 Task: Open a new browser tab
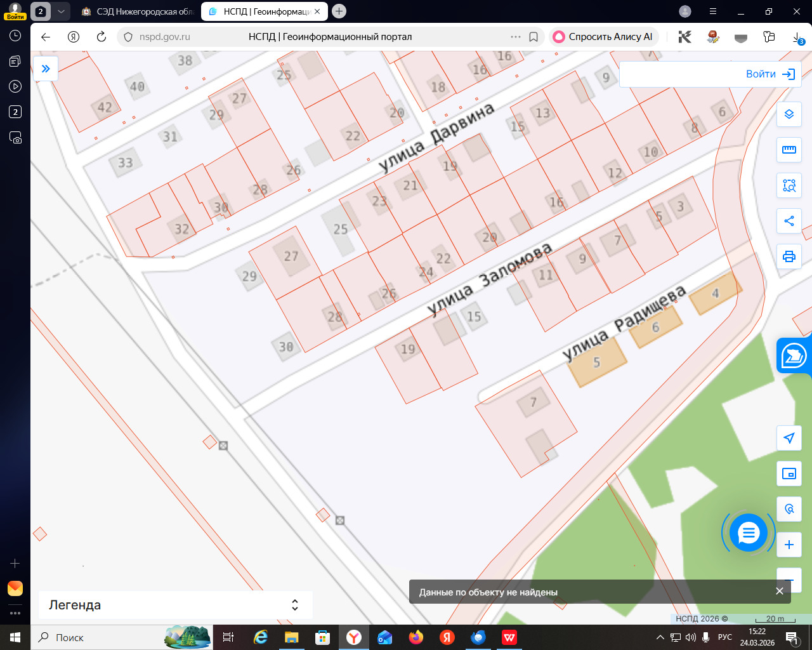pos(339,11)
